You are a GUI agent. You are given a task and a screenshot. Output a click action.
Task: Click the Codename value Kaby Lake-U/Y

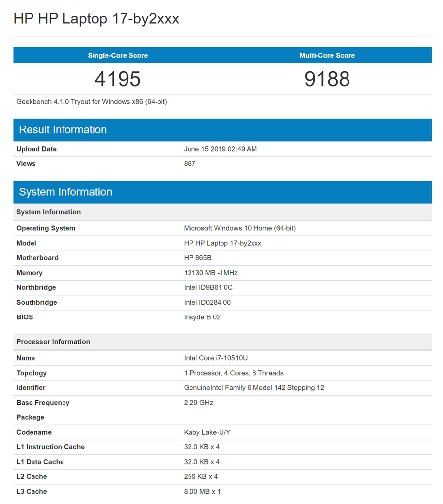208,432
